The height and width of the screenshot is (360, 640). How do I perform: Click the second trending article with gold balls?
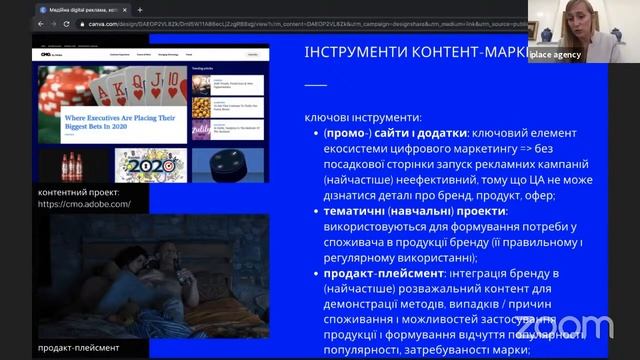point(228,107)
